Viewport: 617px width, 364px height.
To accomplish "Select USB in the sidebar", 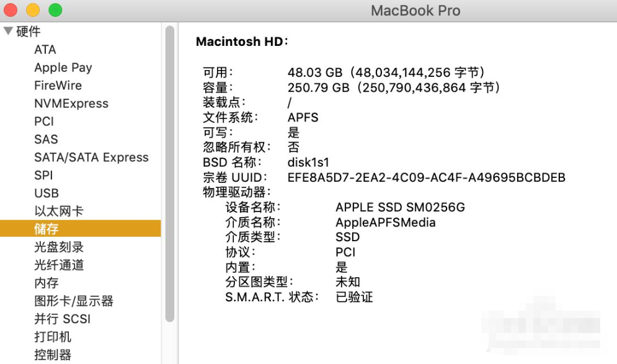I will coord(47,193).
